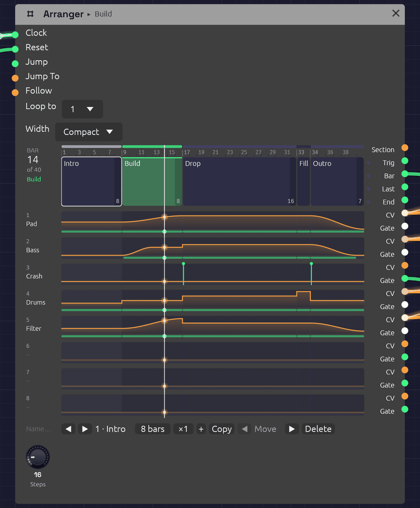
Task: Move section right with arrow
Action: pos(292,429)
